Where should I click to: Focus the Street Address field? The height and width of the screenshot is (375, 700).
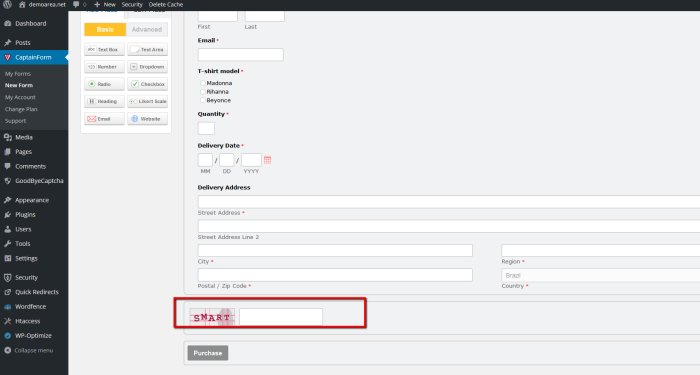[x=449, y=202]
